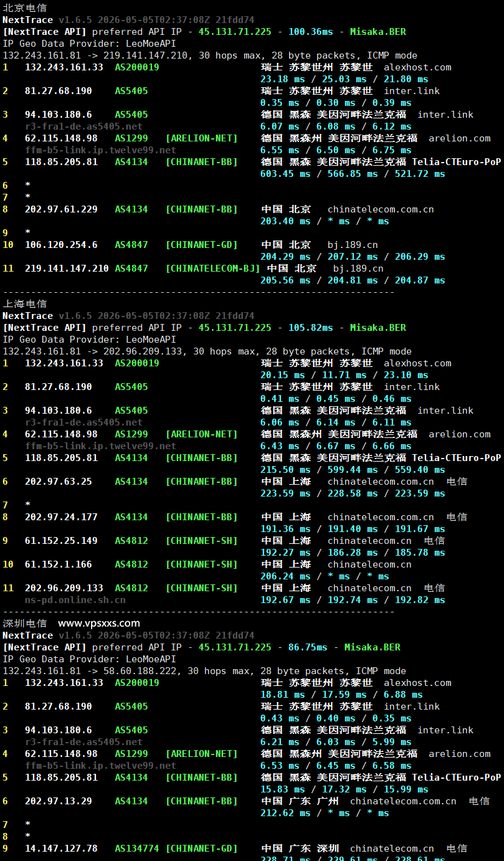
Task: Click the location text 中国 广东 深圳
Action: (x=300, y=849)
